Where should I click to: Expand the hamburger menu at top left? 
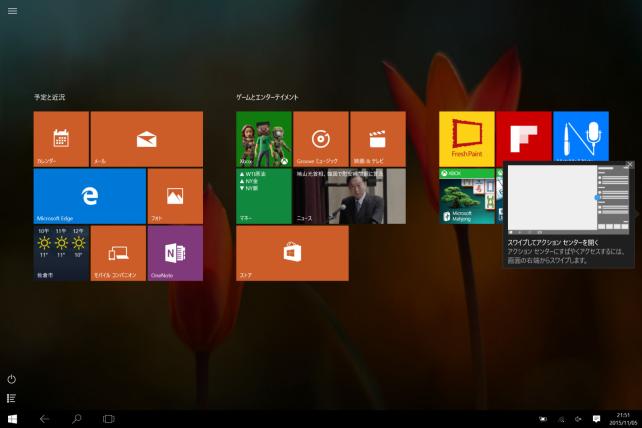point(12,11)
